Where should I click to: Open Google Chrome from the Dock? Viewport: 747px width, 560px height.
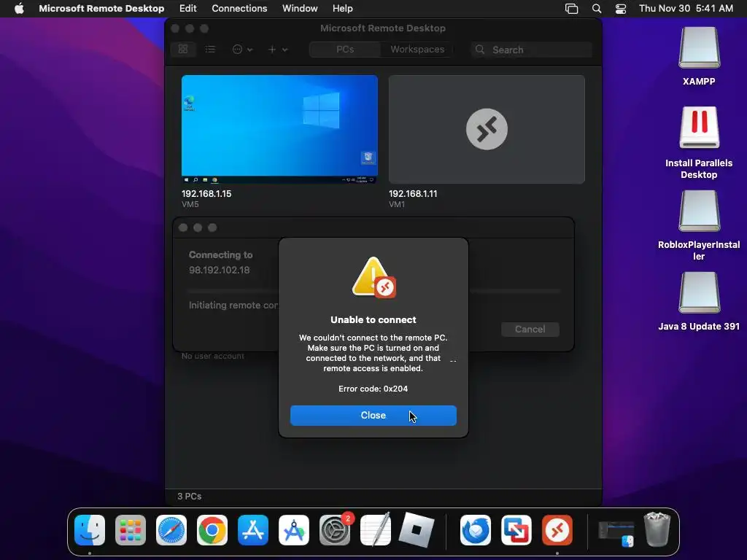coord(212,530)
